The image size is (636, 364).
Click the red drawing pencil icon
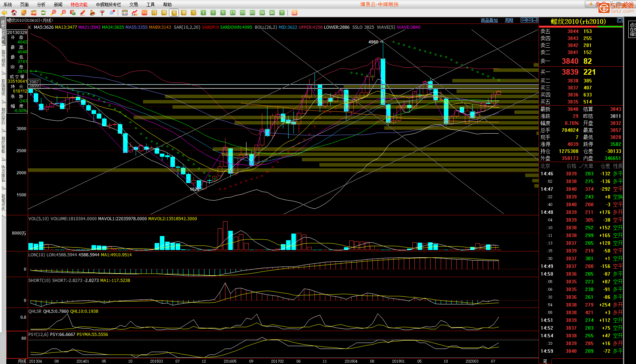(83, 13)
